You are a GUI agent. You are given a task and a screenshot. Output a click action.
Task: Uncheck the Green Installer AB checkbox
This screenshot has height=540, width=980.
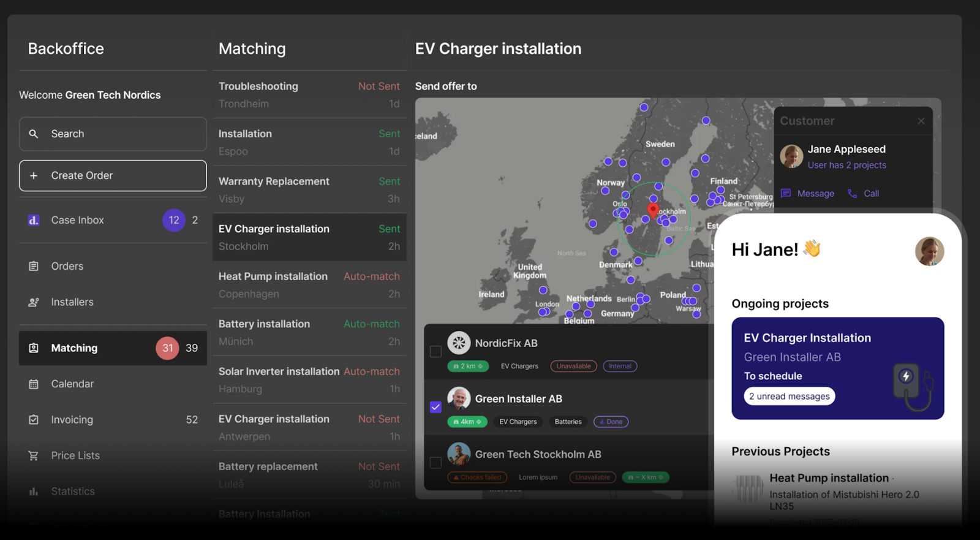[435, 407]
